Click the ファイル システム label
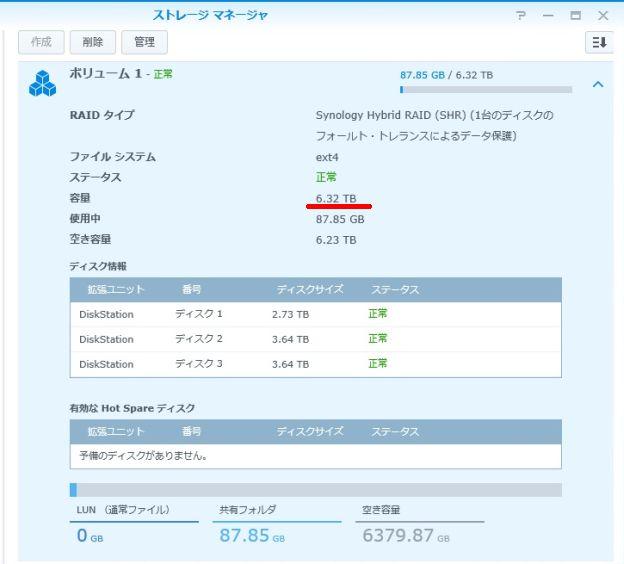This screenshot has width=624, height=564. [x=113, y=157]
